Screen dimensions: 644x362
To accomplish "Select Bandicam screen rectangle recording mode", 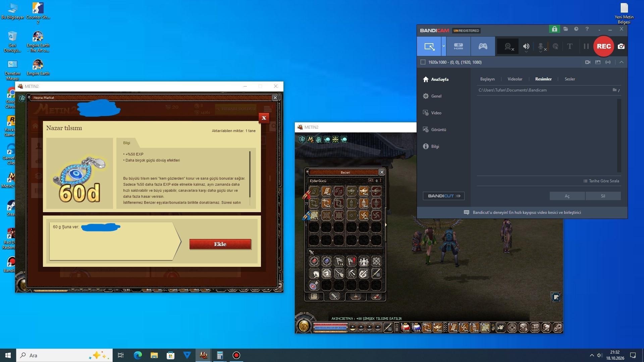I will 429,46.
